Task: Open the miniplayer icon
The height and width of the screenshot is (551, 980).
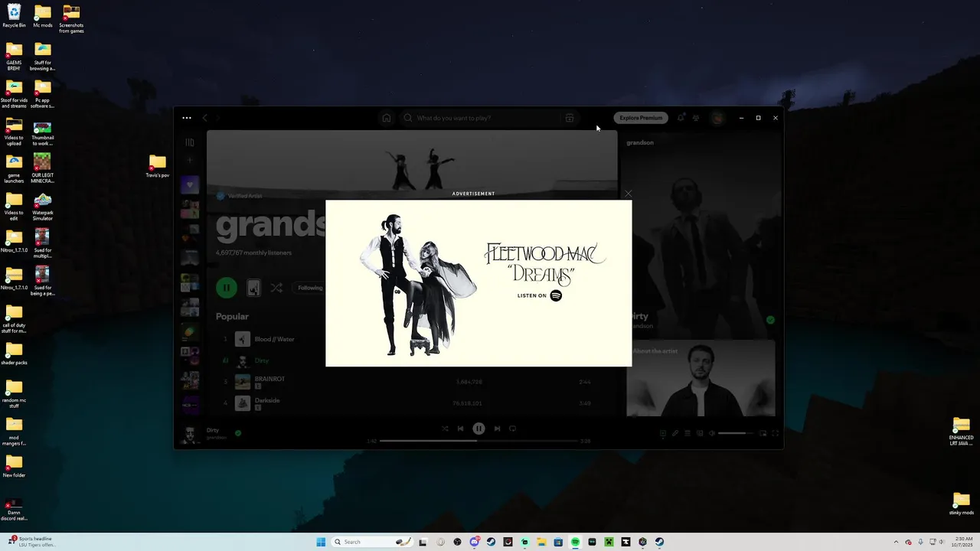Action: 763,433
